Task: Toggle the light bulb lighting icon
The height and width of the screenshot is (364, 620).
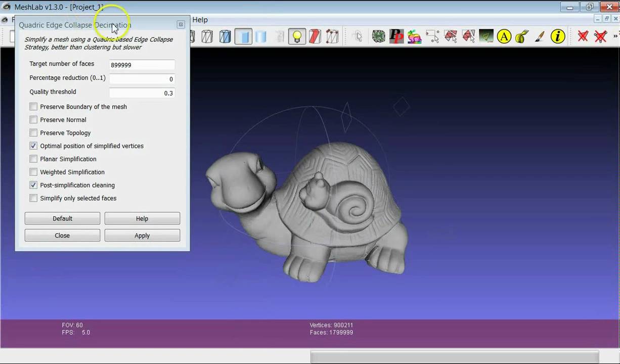Action: click(x=297, y=36)
